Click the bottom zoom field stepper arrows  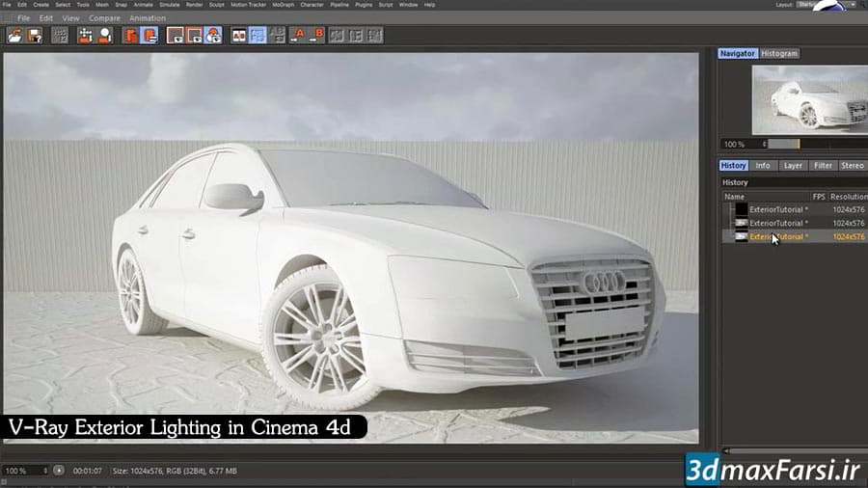point(45,471)
